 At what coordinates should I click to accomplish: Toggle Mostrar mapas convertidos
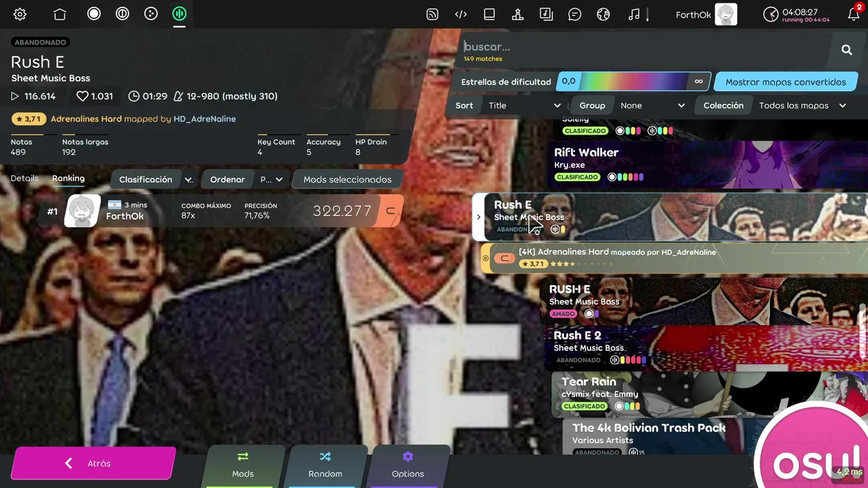785,82
